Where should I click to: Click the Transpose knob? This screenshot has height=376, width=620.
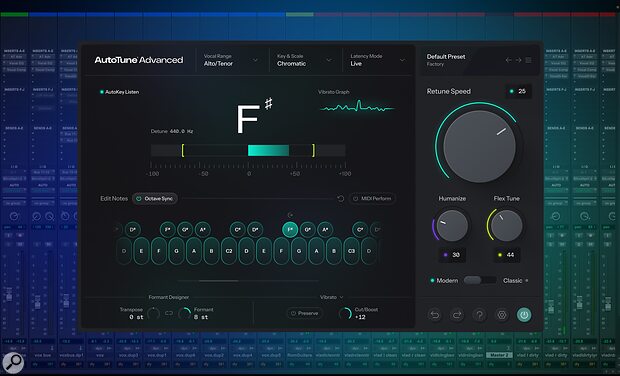coord(153,314)
